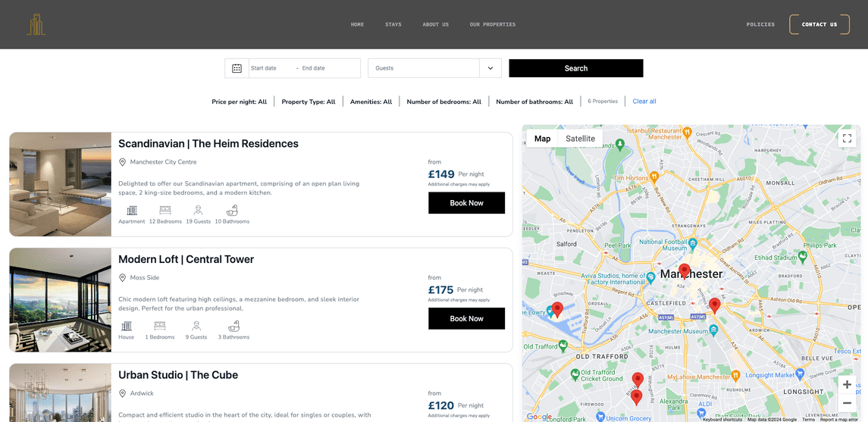Click the location pin beside Ardwick
The image size is (868, 422).
pyautogui.click(x=122, y=393)
